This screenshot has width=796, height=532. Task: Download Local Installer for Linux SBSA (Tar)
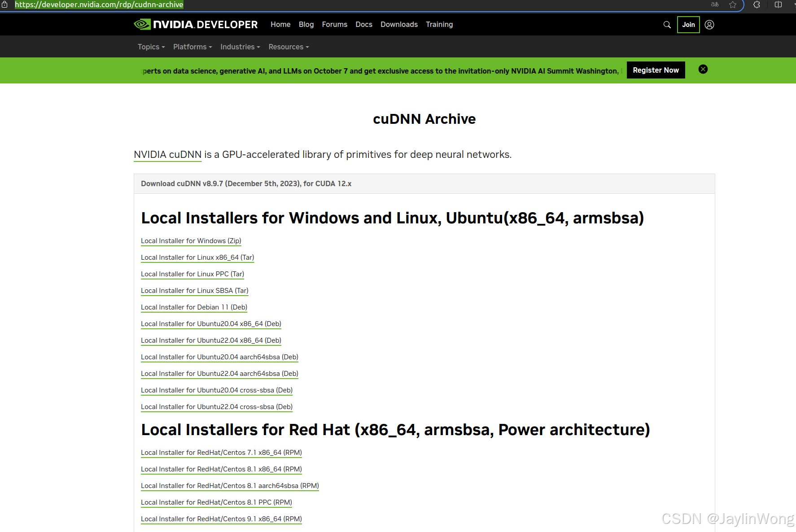coord(195,291)
